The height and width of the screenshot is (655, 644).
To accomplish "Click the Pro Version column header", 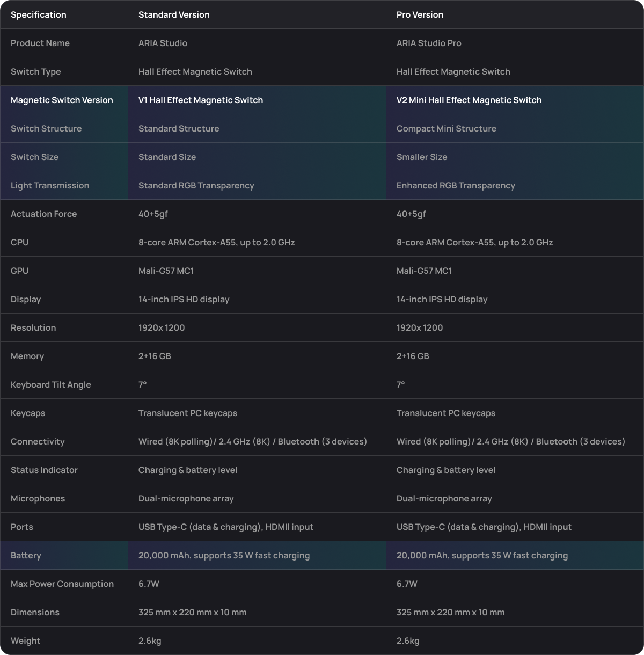I will 420,15.
